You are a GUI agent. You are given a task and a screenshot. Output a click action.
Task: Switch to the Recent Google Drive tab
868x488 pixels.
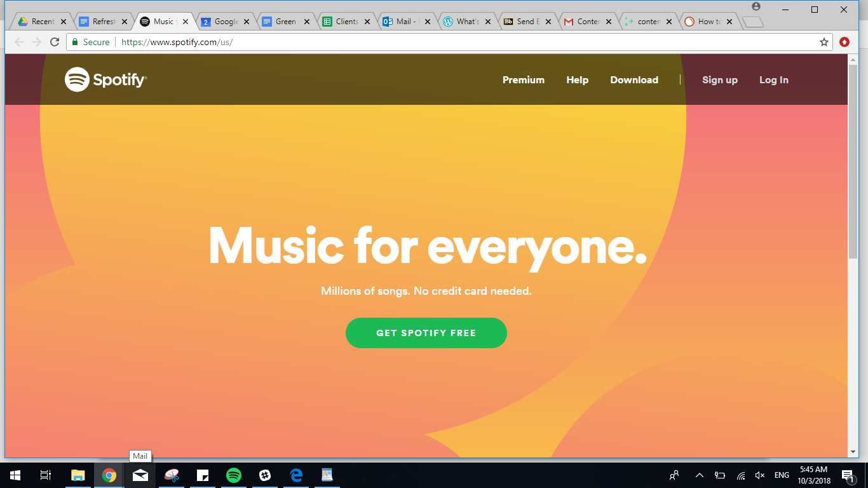coord(42,22)
